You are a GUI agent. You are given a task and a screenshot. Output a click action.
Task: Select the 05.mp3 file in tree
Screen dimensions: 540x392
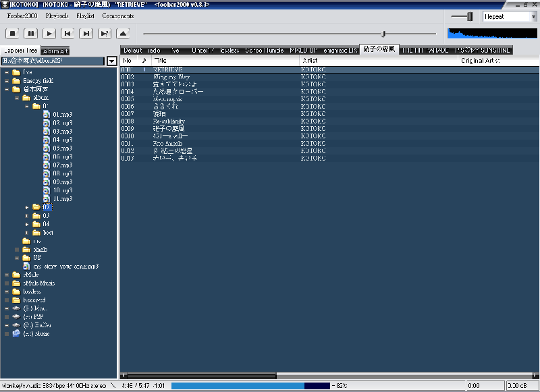62,148
